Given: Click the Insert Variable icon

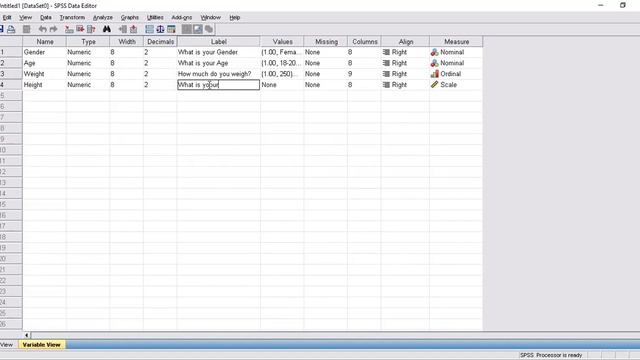Looking at the screenshot, I should click(x=133, y=29).
